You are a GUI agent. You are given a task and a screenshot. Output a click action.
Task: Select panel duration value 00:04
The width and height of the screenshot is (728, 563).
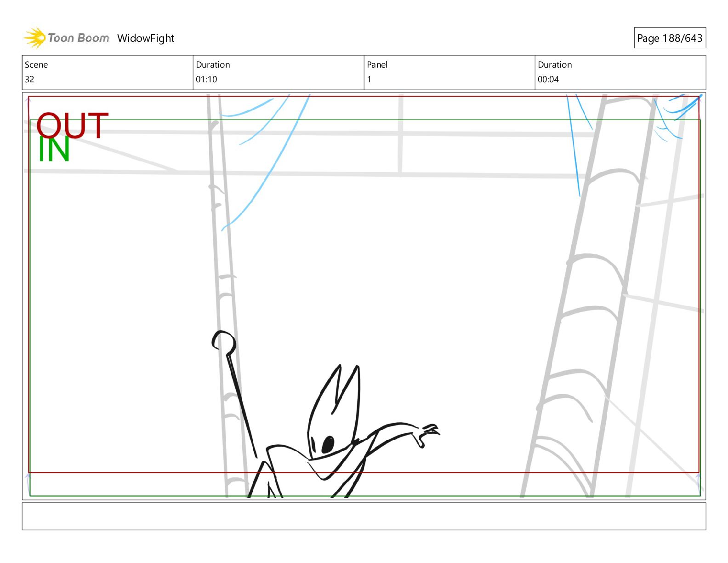tap(548, 79)
